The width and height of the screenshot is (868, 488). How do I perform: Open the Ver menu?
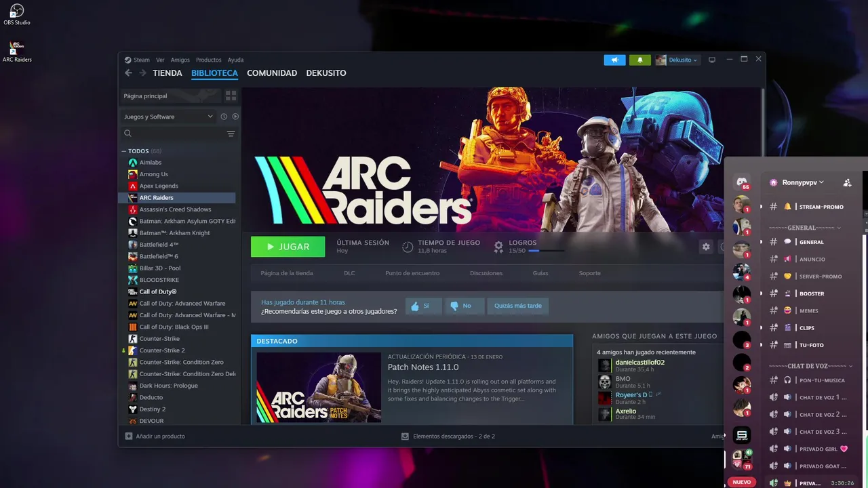[x=160, y=60]
